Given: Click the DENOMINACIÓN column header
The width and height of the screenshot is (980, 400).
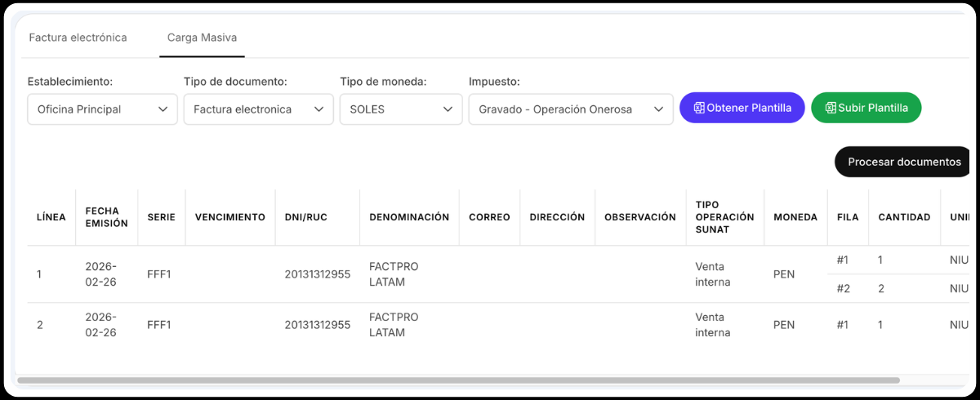Looking at the screenshot, I should tap(409, 217).
